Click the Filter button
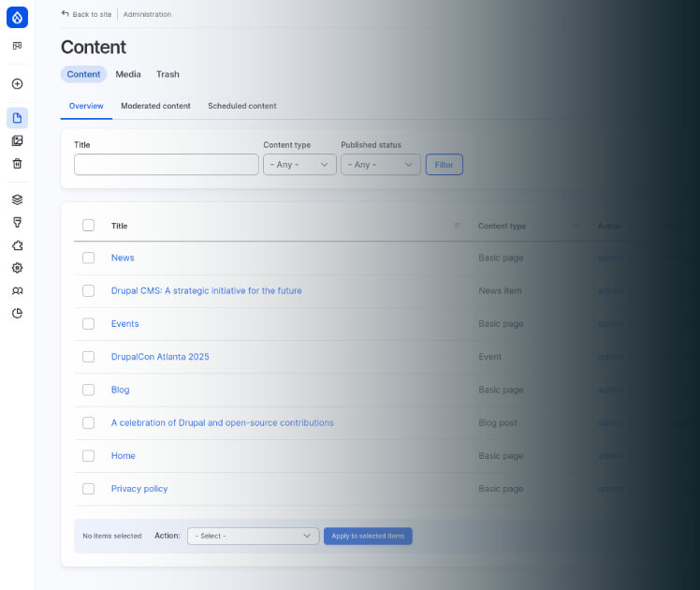700x590 pixels. [x=445, y=165]
